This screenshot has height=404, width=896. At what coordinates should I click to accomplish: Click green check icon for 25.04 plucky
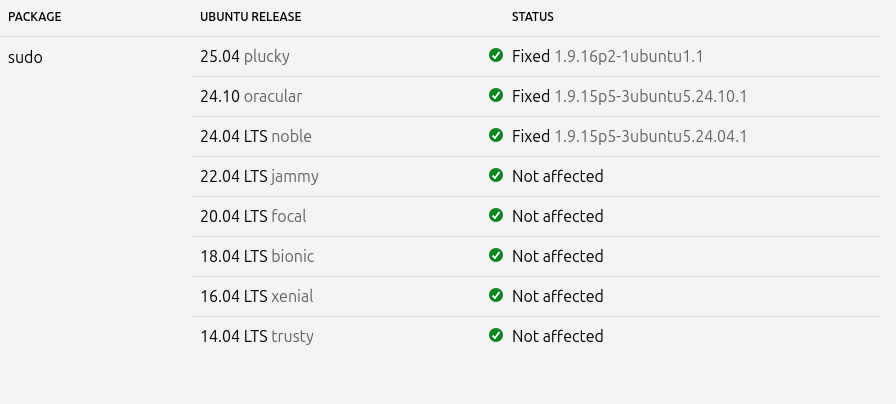(x=495, y=56)
